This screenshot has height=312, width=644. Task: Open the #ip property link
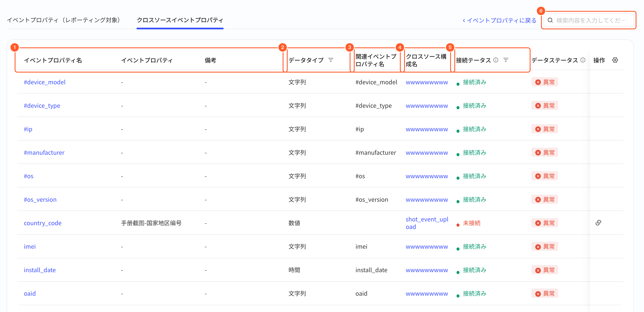(x=28, y=129)
